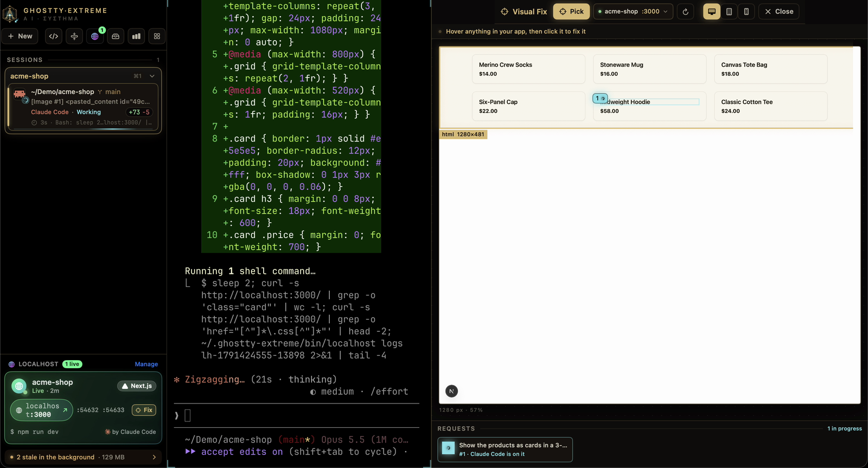Create a New session

(21, 36)
